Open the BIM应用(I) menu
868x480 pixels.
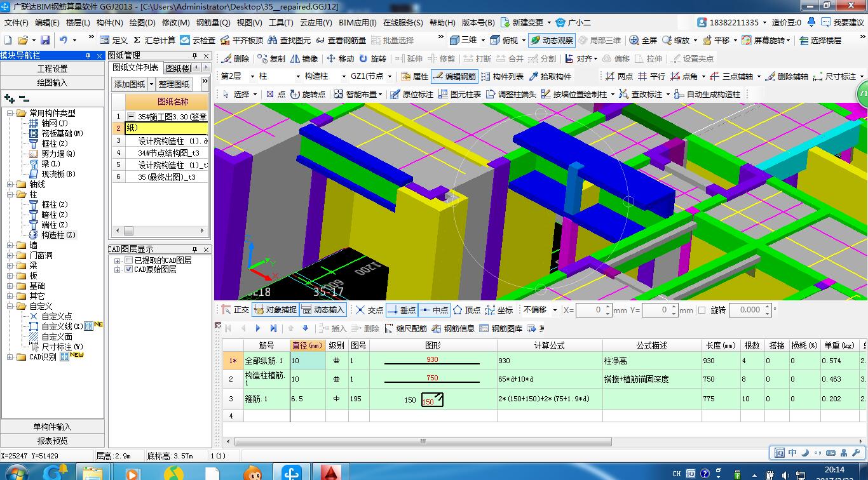click(x=358, y=22)
